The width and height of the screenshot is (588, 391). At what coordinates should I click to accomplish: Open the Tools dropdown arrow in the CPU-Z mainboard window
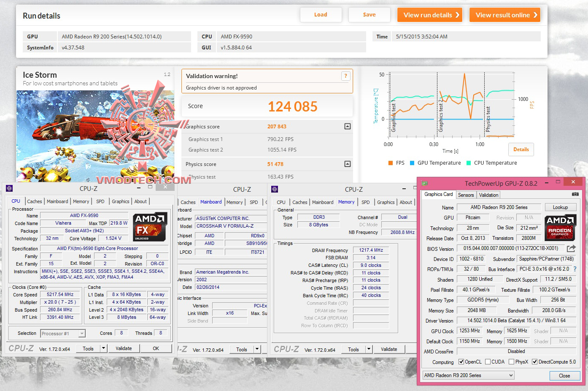(257, 349)
